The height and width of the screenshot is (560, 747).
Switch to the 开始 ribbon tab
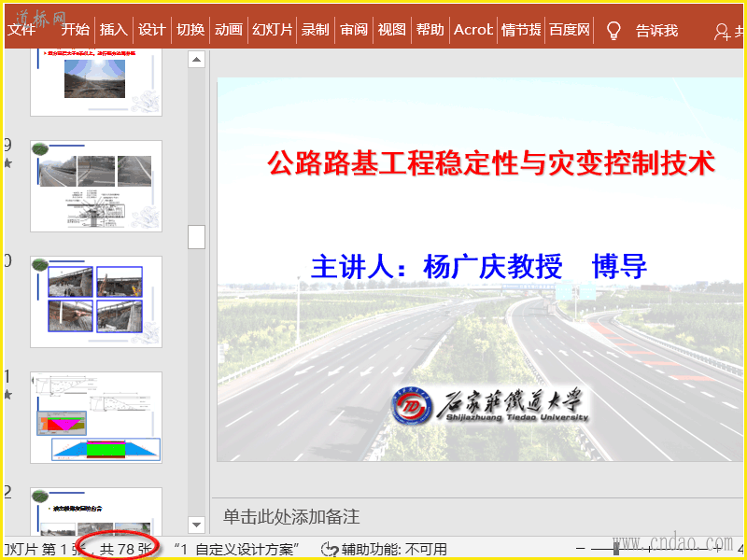pyautogui.click(x=76, y=30)
